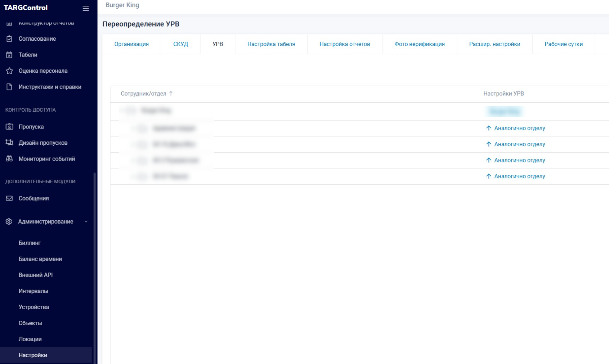Open the Настройка табеля tab

[271, 44]
